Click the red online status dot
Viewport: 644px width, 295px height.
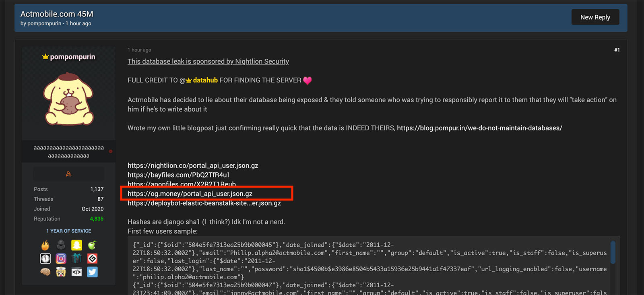click(111, 151)
